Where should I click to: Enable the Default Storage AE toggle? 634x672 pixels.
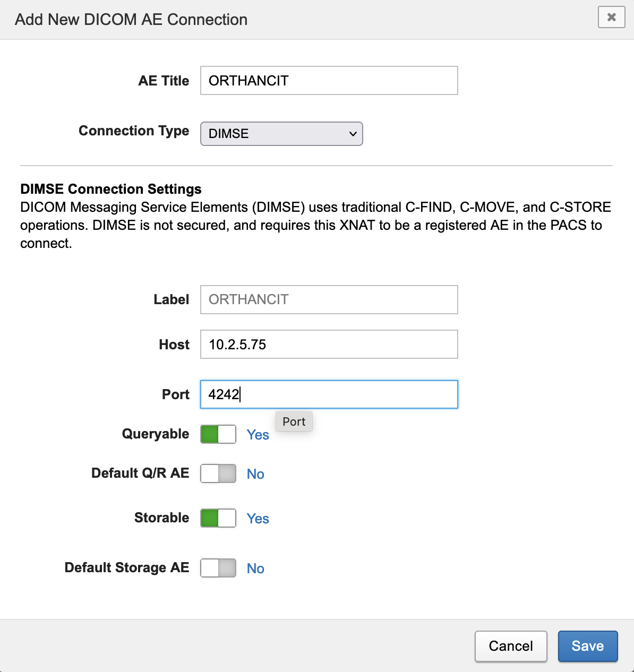(218, 568)
